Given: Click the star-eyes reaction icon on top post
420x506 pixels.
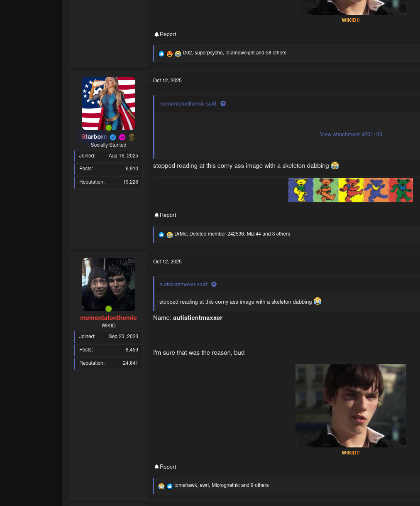Looking at the screenshot, I should (170, 54).
